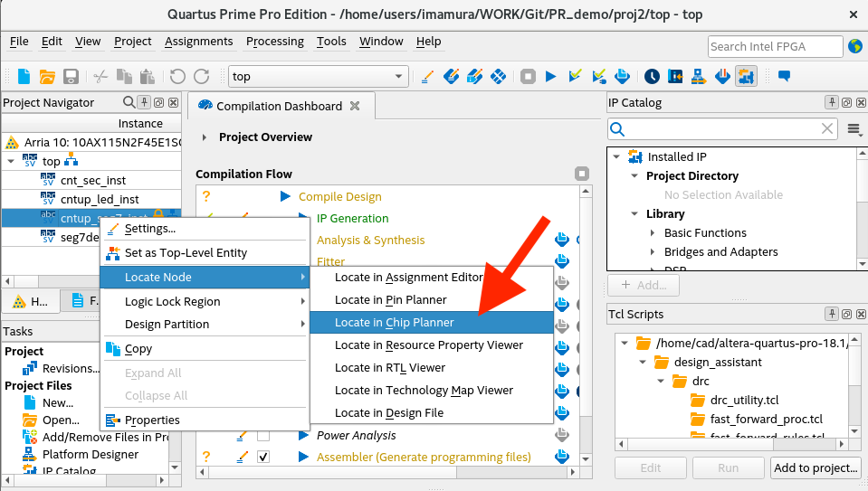Choose Locate in RTL Viewer

(x=432, y=368)
